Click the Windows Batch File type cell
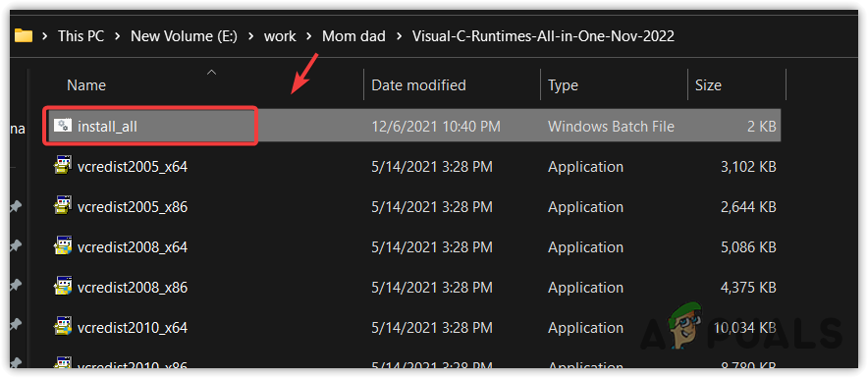The width and height of the screenshot is (868, 378). [611, 127]
